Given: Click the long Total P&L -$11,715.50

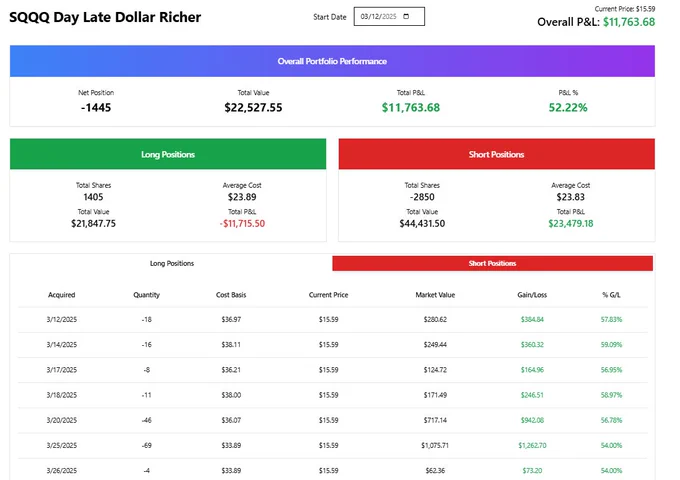Looking at the screenshot, I should (x=242, y=224).
